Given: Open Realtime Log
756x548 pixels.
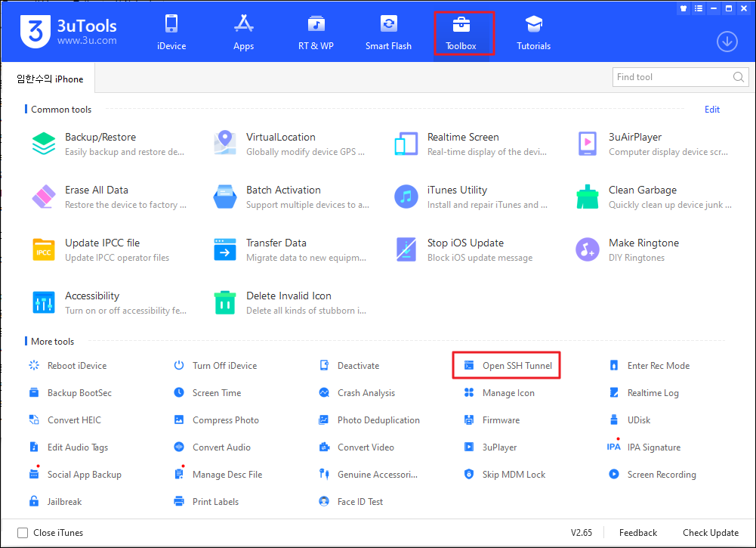Looking at the screenshot, I should (643, 392).
